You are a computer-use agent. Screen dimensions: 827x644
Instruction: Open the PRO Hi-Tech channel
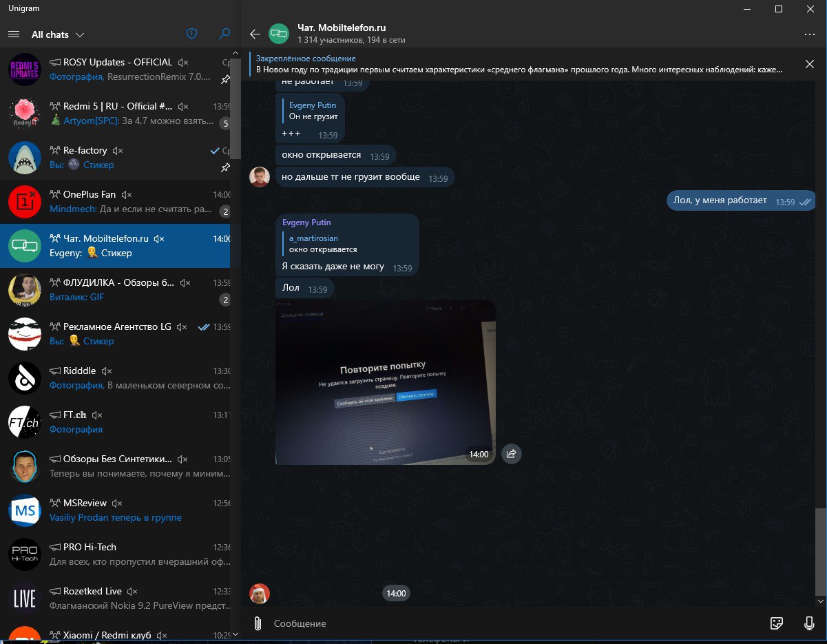coord(116,554)
